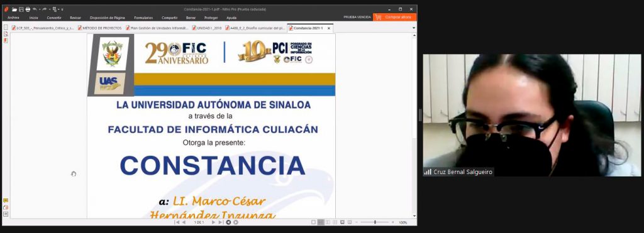The width and height of the screenshot is (644, 233).
Task: Enable continuous page view mode
Action: [x=321, y=222]
